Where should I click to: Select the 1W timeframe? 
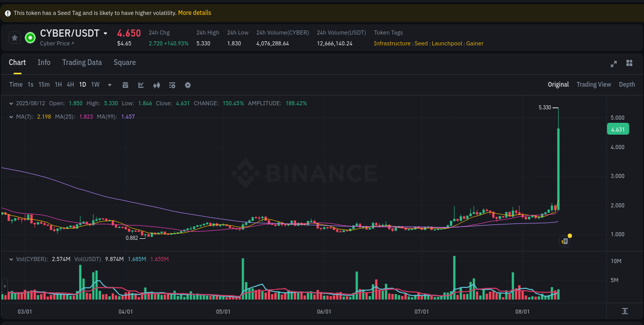[95, 85]
